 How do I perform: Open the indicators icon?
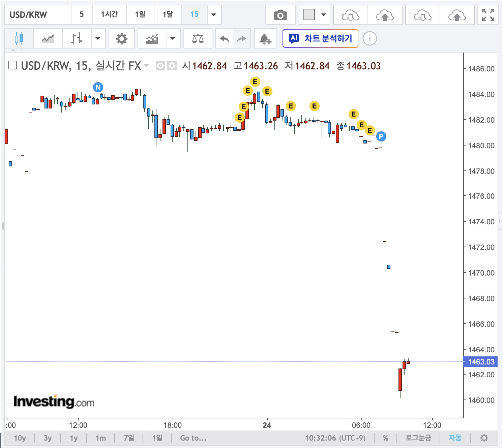coord(152,38)
